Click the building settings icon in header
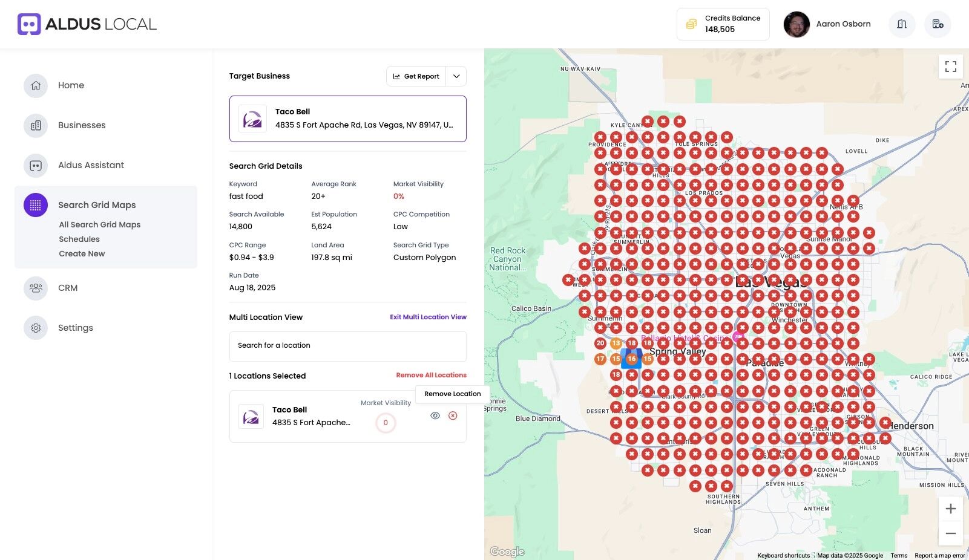The width and height of the screenshot is (969, 560). click(x=938, y=24)
